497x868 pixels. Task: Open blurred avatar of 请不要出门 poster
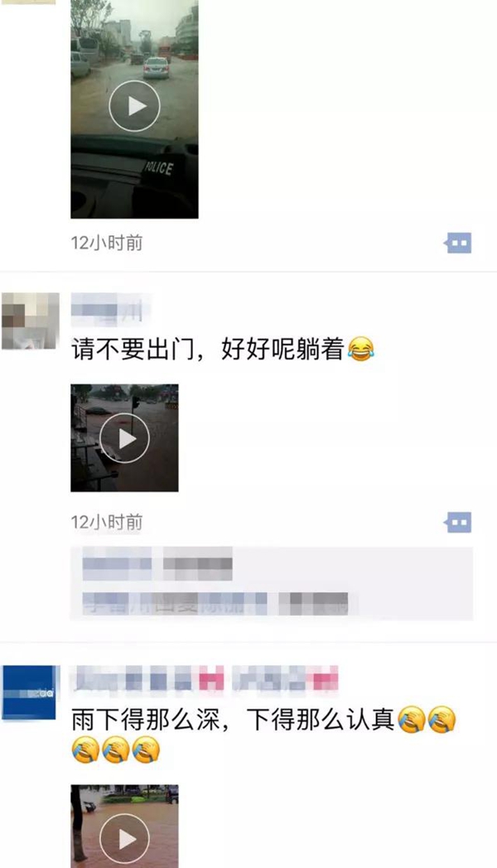pos(31,321)
